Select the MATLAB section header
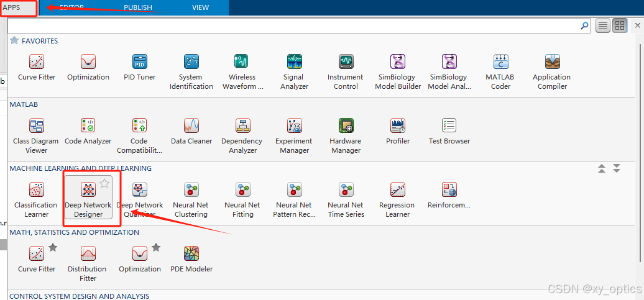This screenshot has height=300, width=644. [24, 104]
